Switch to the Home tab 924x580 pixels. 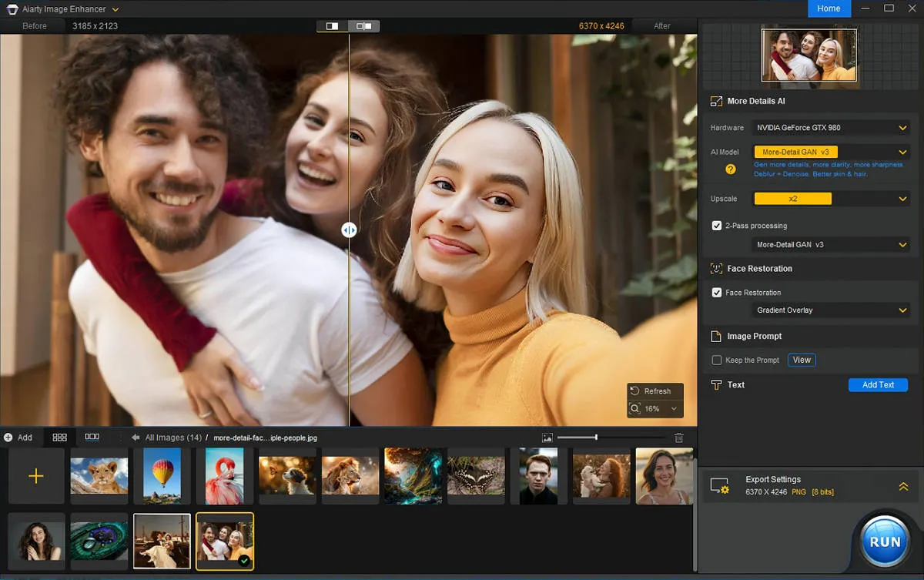click(829, 8)
